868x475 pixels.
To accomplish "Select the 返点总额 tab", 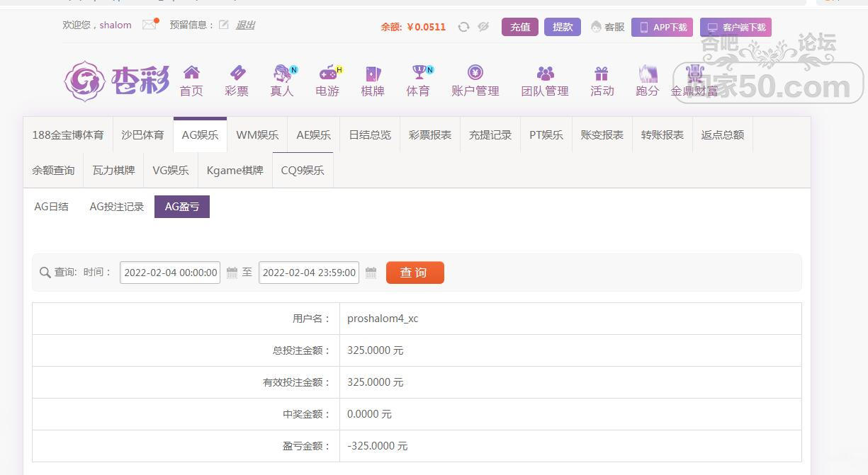I will pos(723,135).
